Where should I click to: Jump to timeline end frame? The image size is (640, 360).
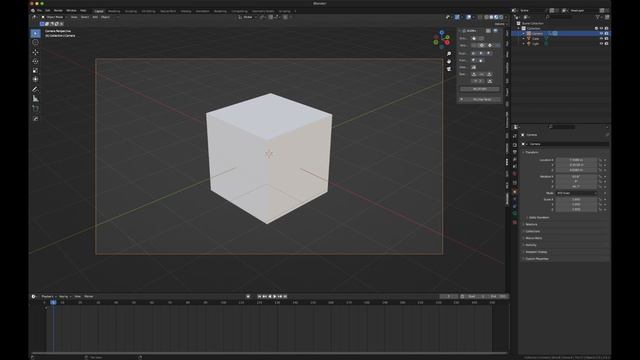click(285, 296)
